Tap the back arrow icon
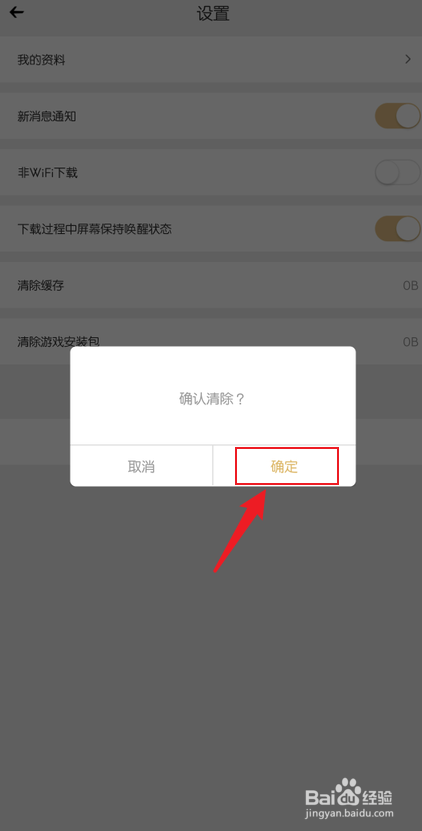 click(17, 12)
